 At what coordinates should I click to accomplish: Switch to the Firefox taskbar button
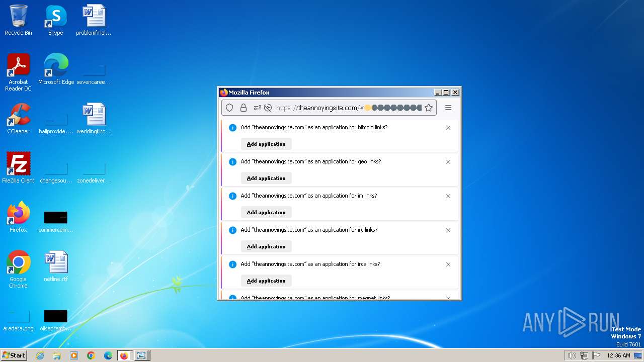(124, 355)
